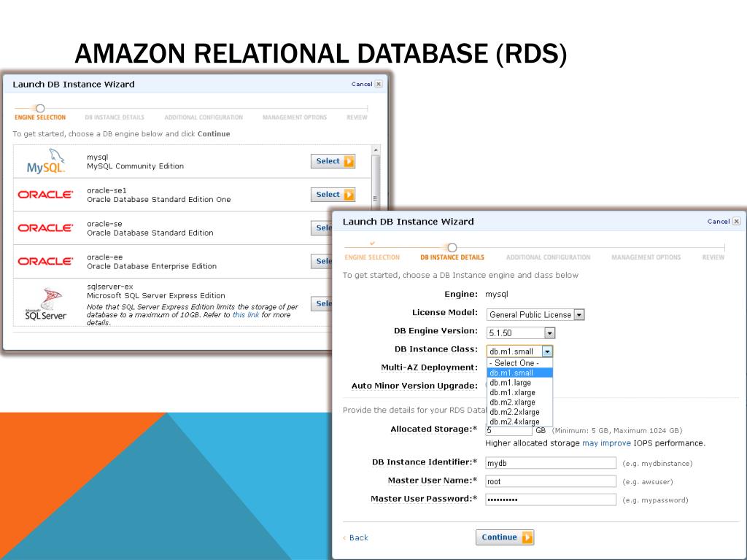Image resolution: width=747 pixels, height=560 pixels.
Task: Select the oracle-ee Enterprise Edition engine
Action: [322, 261]
